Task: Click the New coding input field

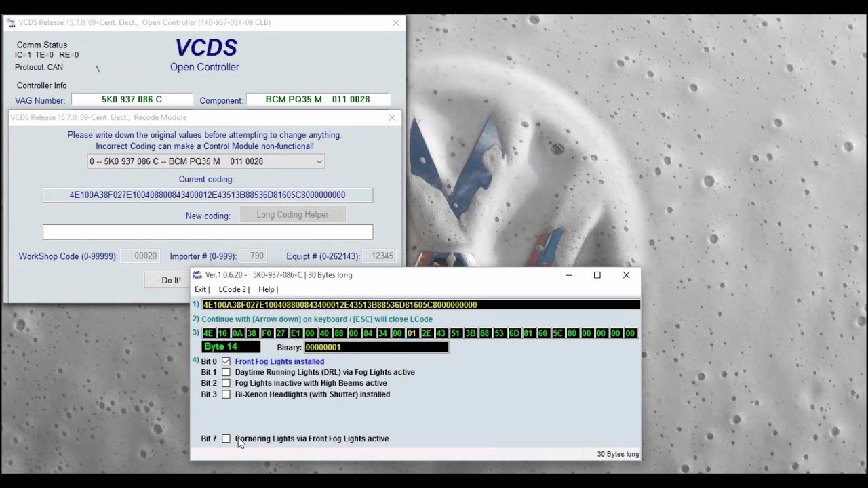Action: [x=208, y=232]
